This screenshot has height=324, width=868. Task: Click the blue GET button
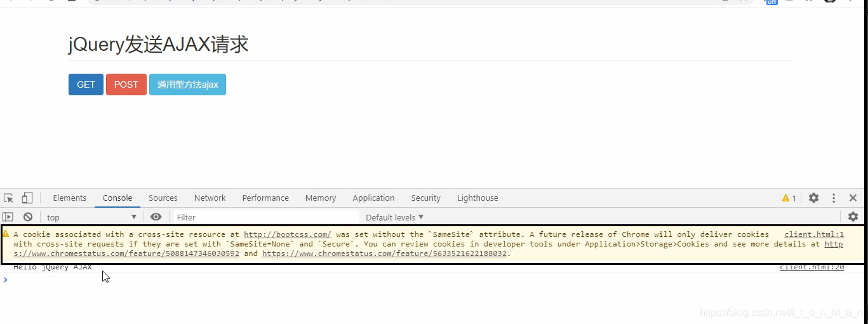click(x=86, y=84)
